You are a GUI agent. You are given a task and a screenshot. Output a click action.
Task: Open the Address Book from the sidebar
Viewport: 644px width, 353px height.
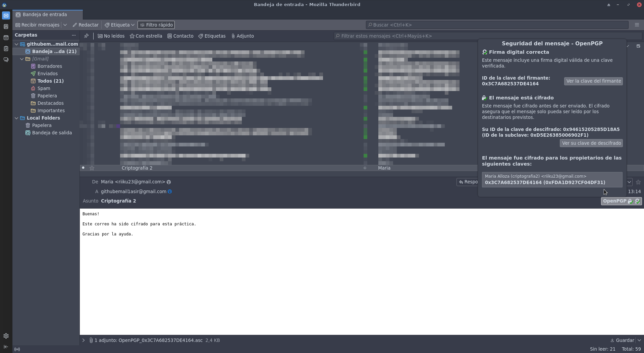(6, 27)
